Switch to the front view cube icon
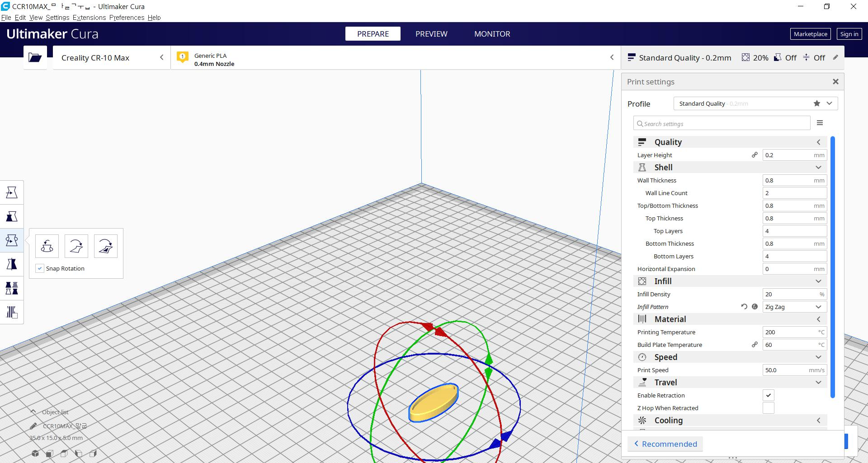The height and width of the screenshot is (463, 868). pyautogui.click(x=50, y=454)
